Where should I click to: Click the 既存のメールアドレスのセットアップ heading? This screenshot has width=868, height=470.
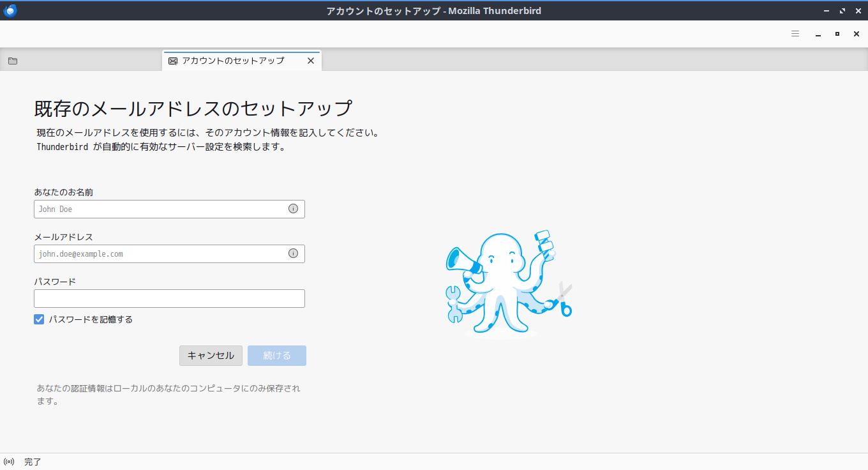click(193, 109)
